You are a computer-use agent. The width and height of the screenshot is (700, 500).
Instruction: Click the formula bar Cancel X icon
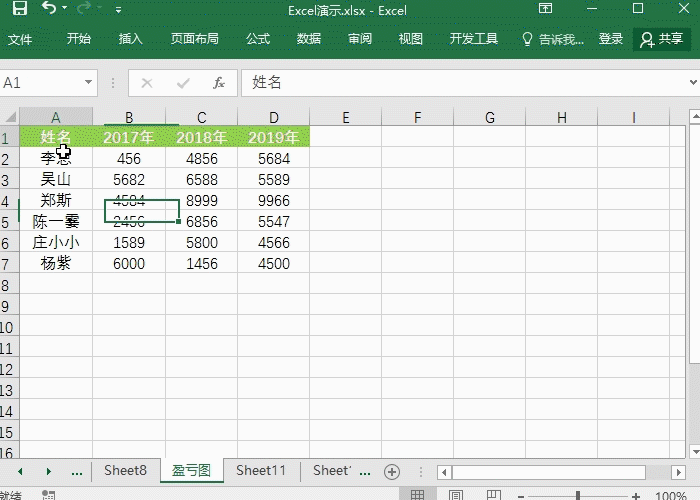click(147, 83)
